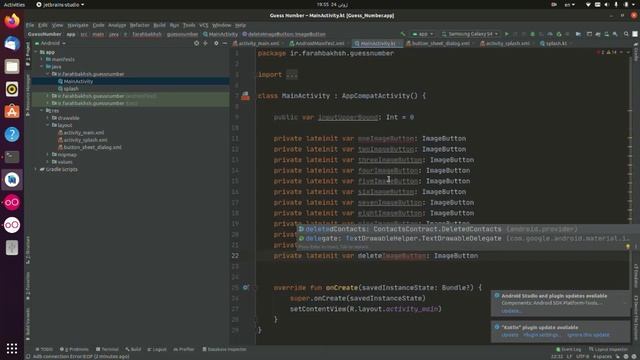Image resolution: width=640 pixels, height=360 pixels.
Task: Open the Debug app bug icon
Action: click(x=532, y=34)
